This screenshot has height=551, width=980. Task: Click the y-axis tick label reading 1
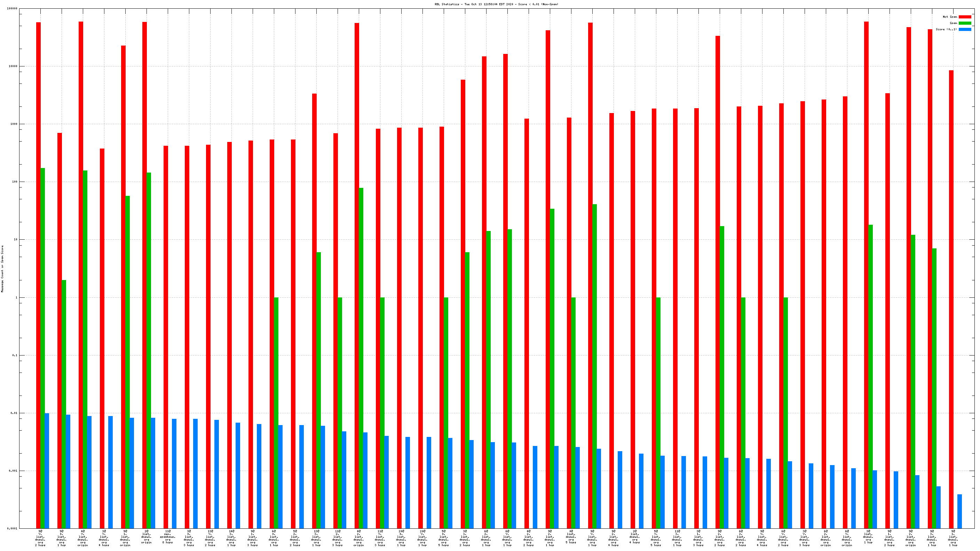click(16, 297)
